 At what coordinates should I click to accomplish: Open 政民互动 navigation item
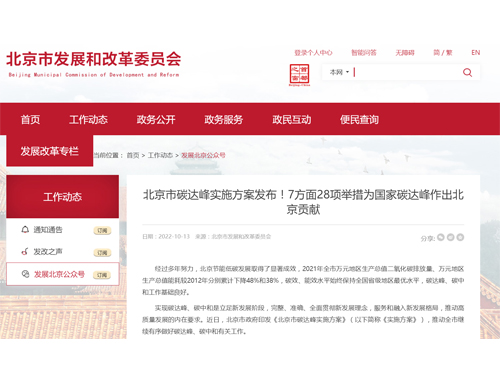pyautogui.click(x=292, y=119)
